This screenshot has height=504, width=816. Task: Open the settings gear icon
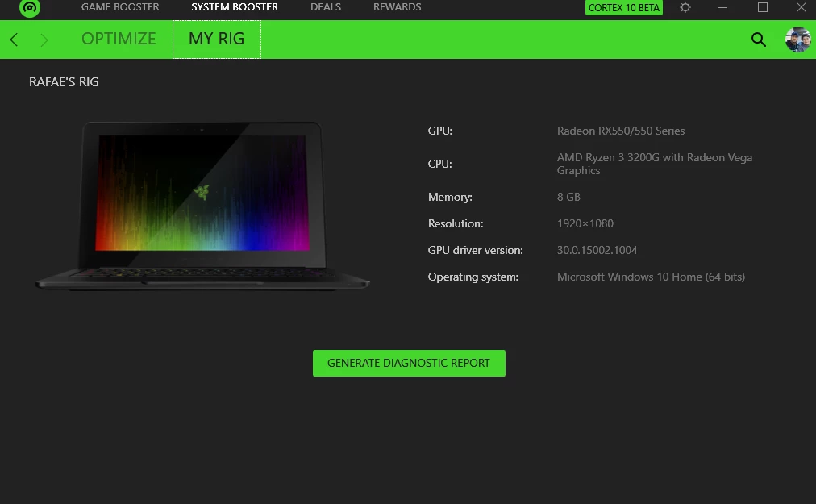(x=685, y=7)
